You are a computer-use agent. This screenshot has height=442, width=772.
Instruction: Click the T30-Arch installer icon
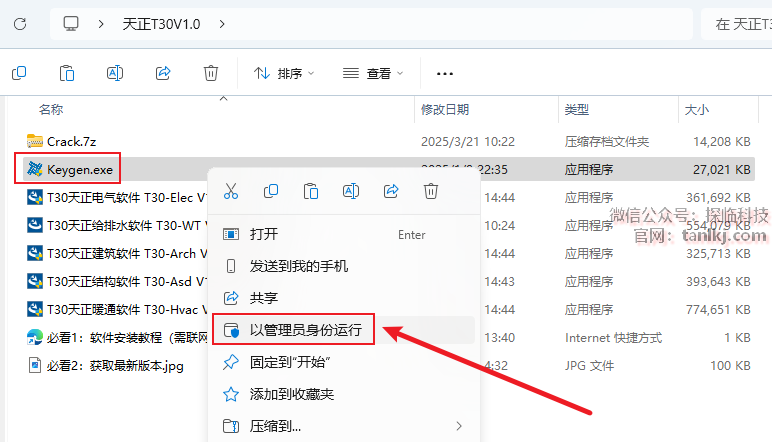[x=34, y=253]
